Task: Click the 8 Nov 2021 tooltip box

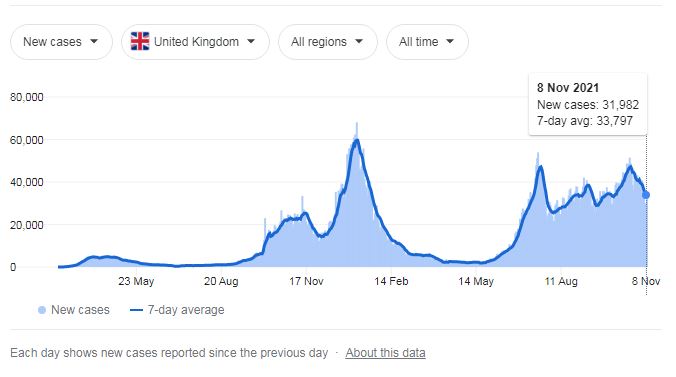Action: coord(588,104)
